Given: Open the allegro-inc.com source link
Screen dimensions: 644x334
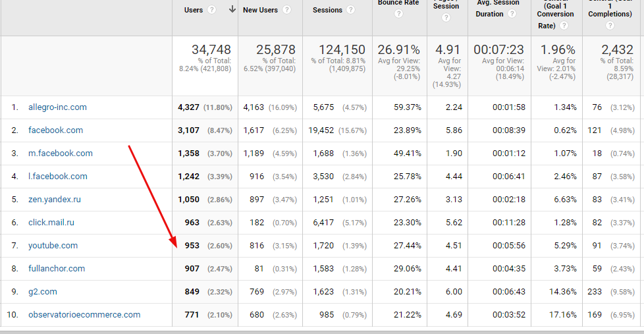Looking at the screenshot, I should [57, 107].
